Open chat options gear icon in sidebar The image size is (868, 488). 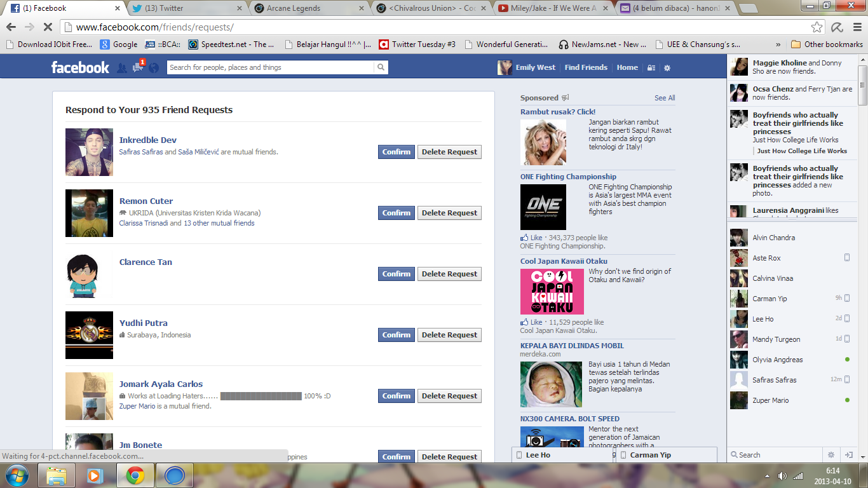tap(831, 455)
